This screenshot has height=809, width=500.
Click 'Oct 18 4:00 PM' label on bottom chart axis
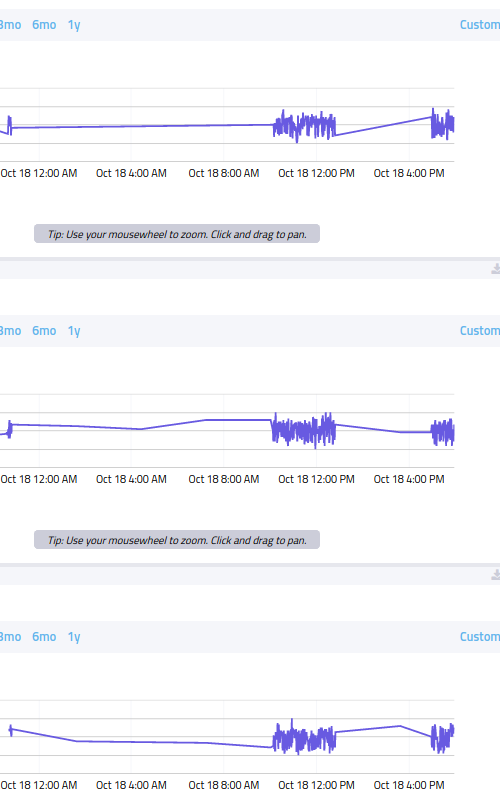point(409,785)
